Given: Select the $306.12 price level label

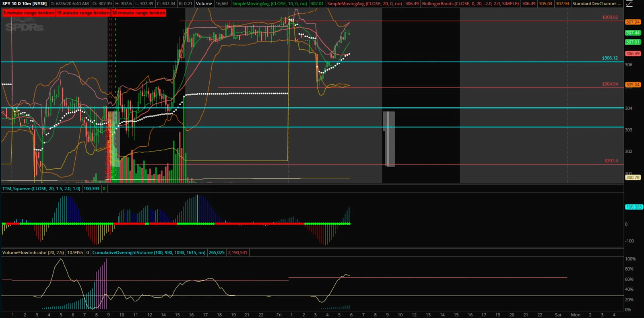Looking at the screenshot, I should click(x=610, y=58).
